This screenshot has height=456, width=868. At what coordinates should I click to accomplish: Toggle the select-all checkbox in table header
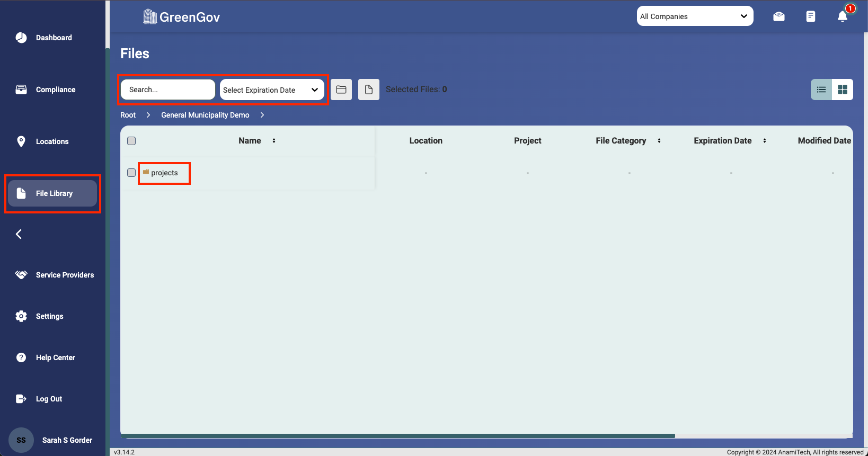coord(131,141)
